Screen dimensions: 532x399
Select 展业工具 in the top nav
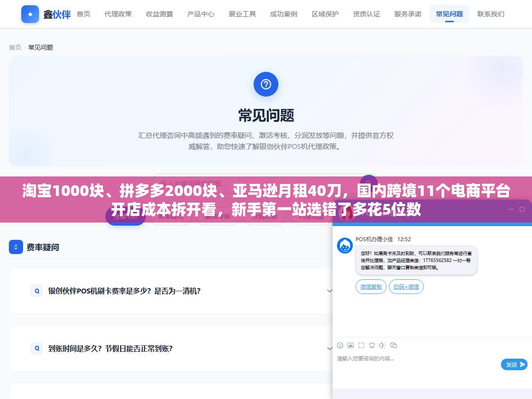(242, 14)
